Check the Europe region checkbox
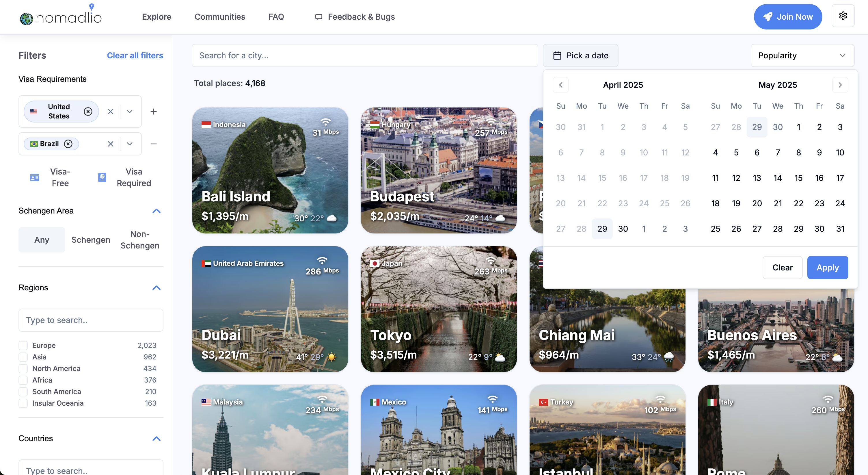 (x=23, y=346)
